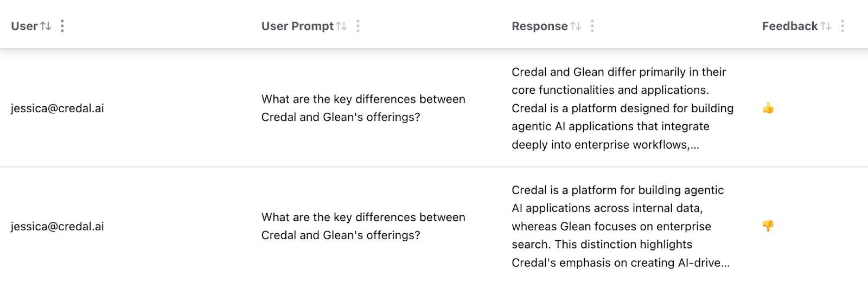868x282 pixels.
Task: Click thumbs up feedback icon
Action: (768, 108)
